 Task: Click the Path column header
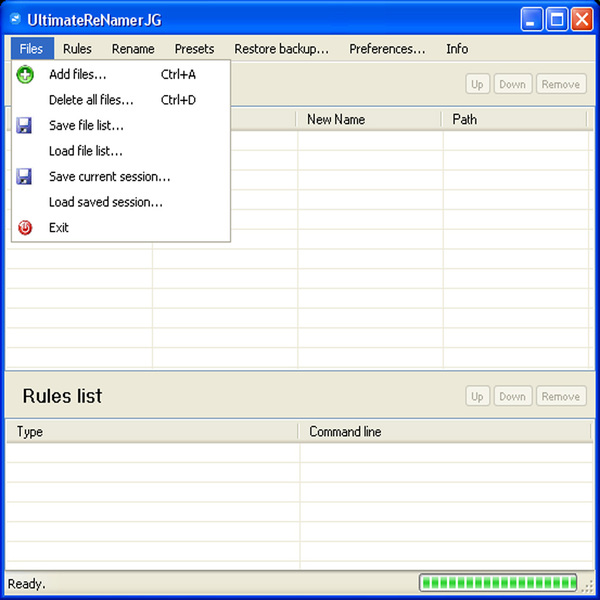coord(514,119)
